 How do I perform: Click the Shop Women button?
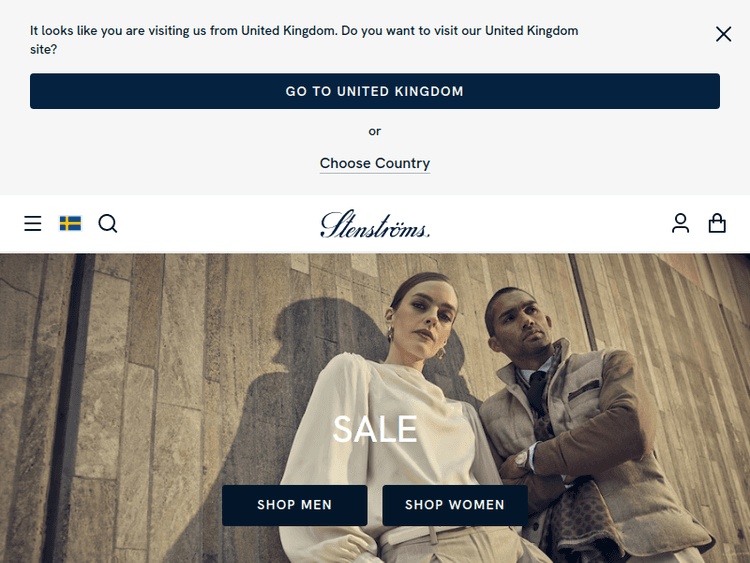coord(455,505)
